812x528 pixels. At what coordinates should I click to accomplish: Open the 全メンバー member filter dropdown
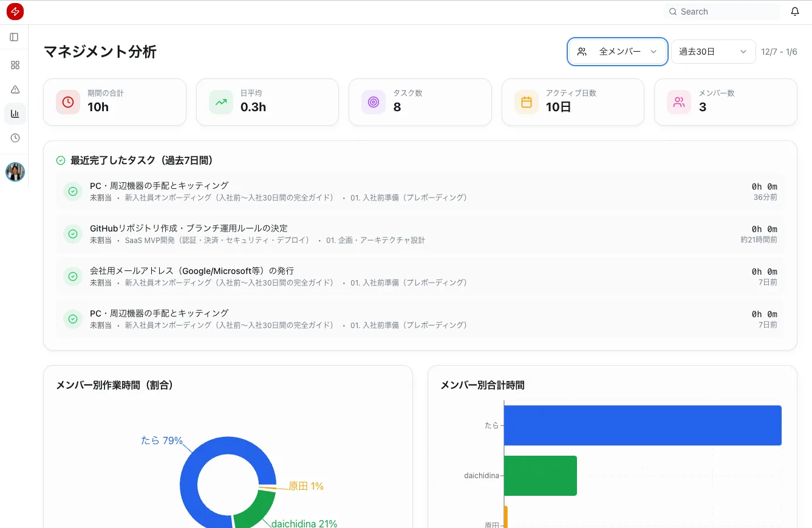tap(618, 52)
